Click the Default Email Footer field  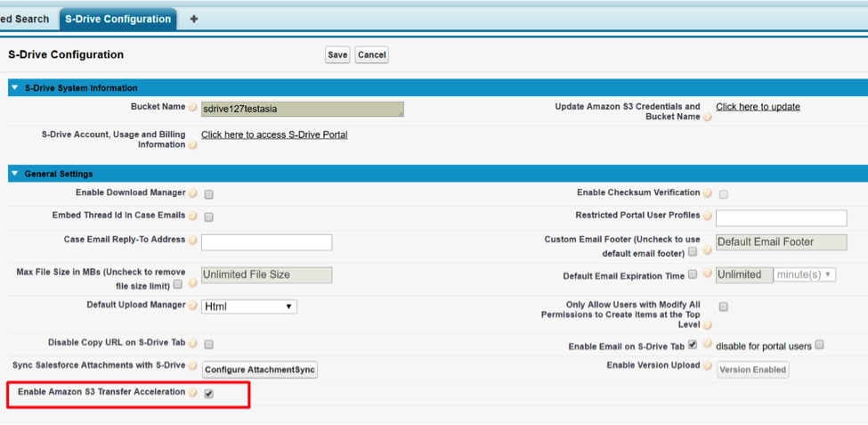(x=782, y=242)
